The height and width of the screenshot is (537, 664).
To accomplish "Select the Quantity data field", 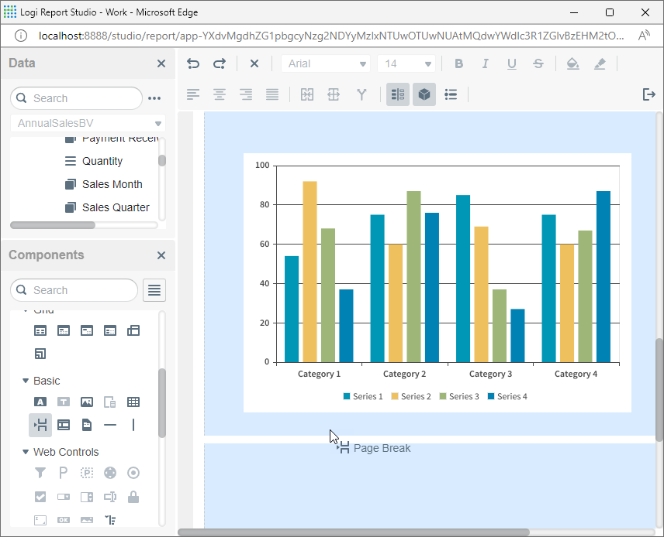I will click(x=102, y=161).
